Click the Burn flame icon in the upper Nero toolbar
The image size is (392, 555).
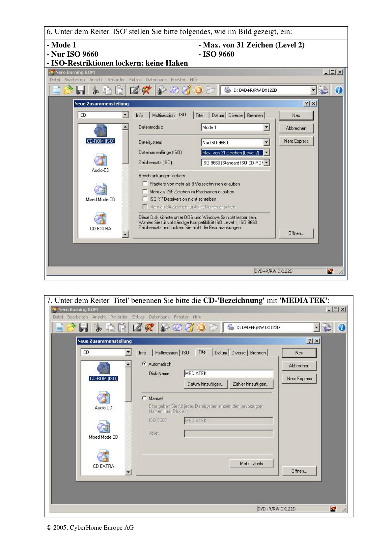[x=147, y=90]
